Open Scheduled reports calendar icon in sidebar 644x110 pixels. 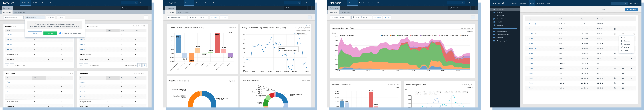[x=494, y=22]
